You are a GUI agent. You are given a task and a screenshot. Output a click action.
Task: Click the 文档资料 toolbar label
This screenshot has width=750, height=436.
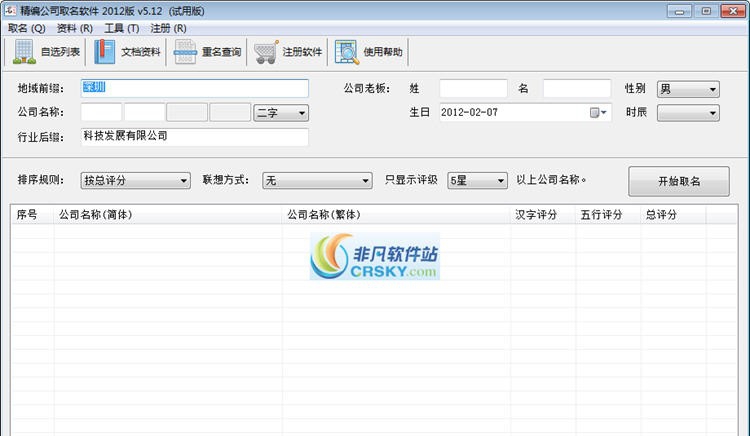(x=141, y=52)
